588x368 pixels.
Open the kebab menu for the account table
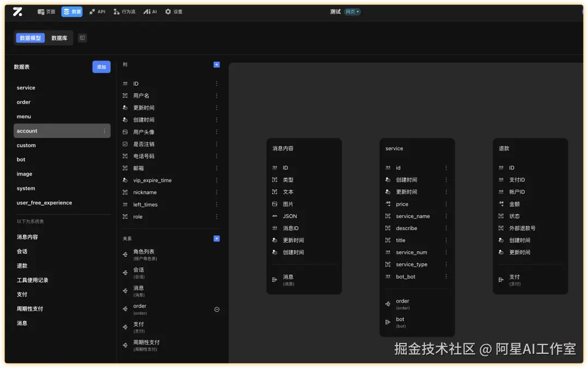pos(104,131)
